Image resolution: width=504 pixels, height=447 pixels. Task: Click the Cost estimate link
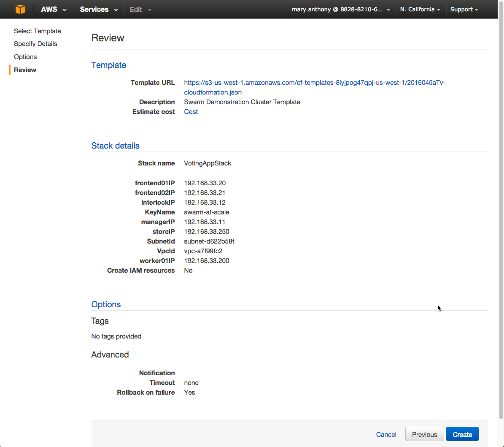coord(191,112)
